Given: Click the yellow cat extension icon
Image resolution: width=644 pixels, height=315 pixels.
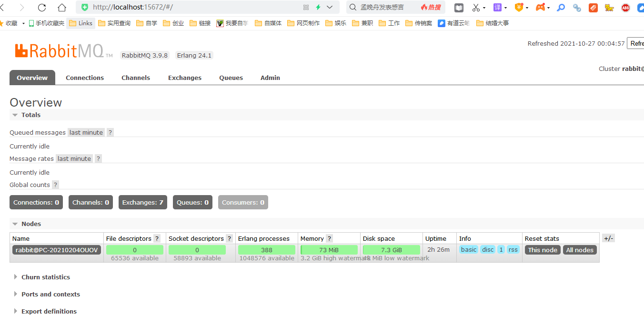Looking at the screenshot, I should tap(609, 8).
